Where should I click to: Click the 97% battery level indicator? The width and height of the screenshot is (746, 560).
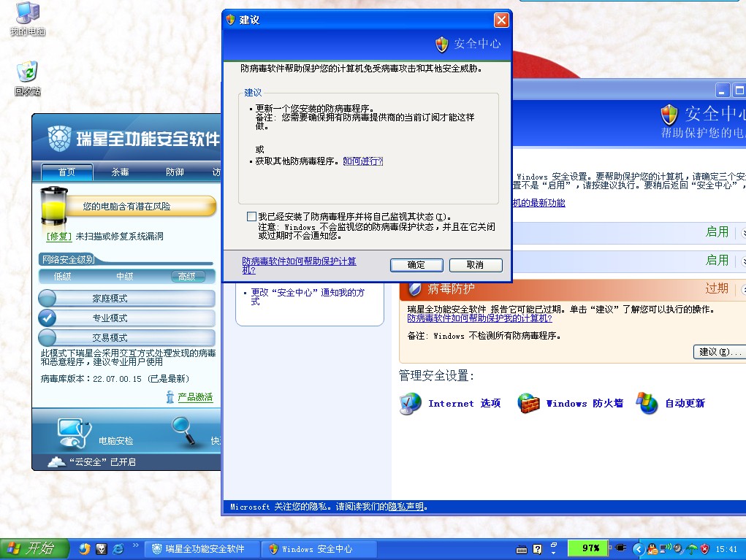[x=588, y=548]
